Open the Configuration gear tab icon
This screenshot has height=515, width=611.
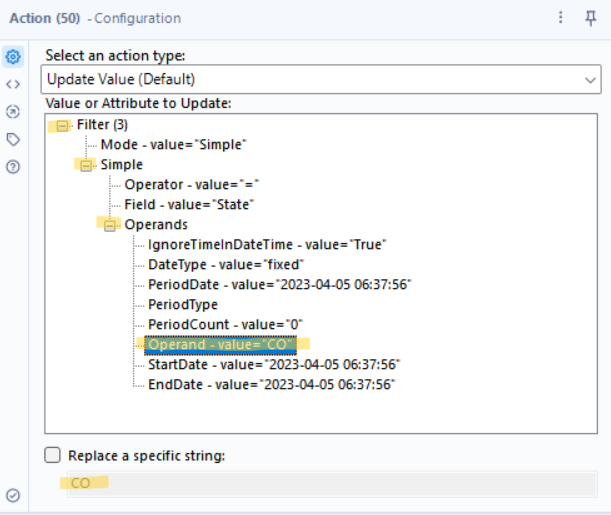point(13,57)
